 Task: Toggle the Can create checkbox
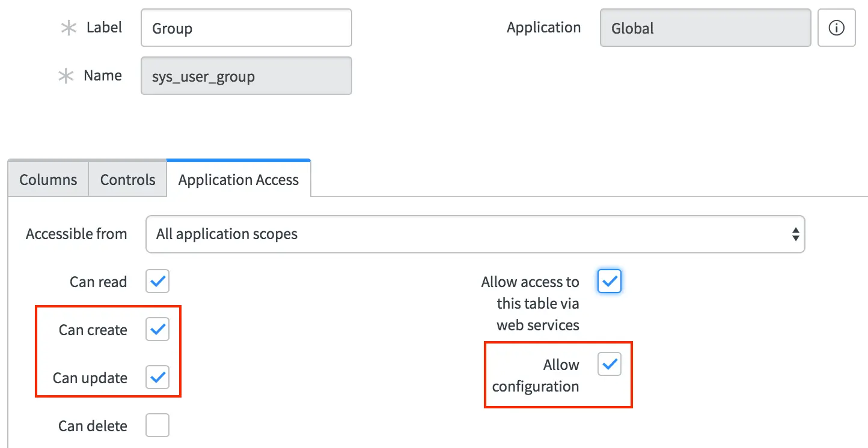pos(157,329)
